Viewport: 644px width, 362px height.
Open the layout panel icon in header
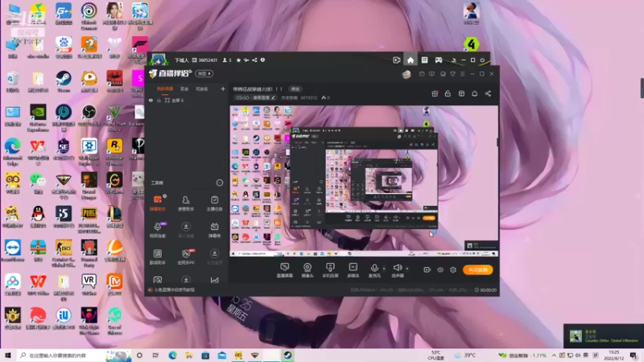click(461, 93)
